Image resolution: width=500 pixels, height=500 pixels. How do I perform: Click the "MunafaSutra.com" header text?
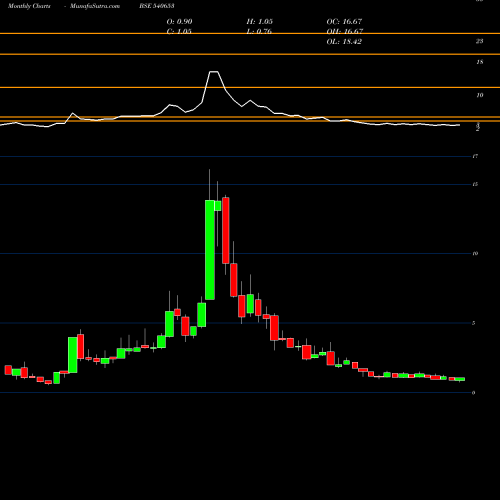click(95, 6)
